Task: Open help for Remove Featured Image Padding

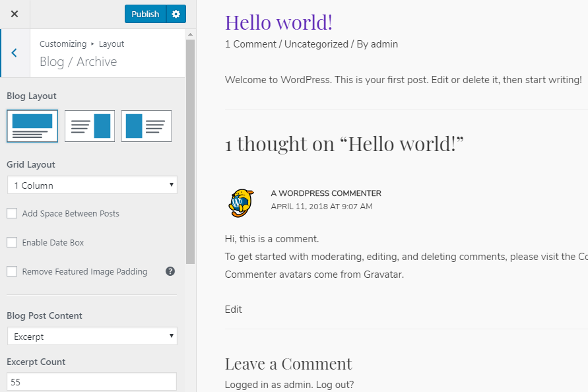Action: click(x=170, y=271)
